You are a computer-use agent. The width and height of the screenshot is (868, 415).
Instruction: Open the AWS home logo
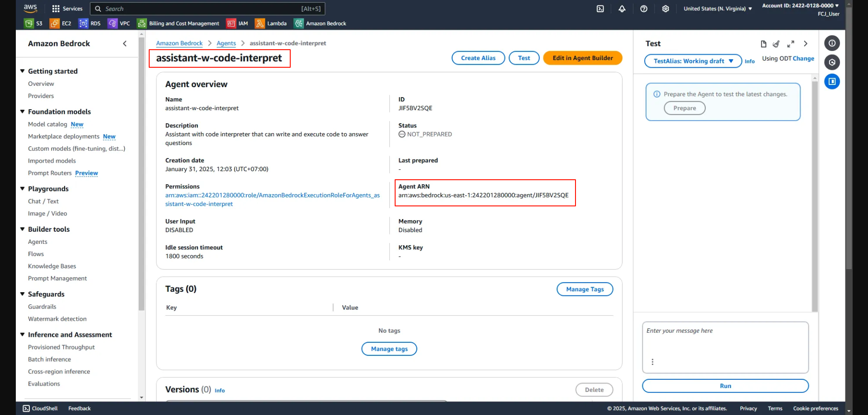tap(30, 8)
